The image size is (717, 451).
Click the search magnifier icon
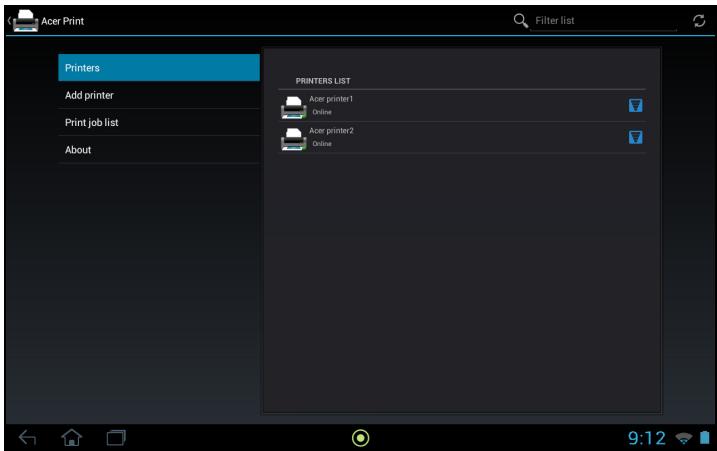point(520,21)
